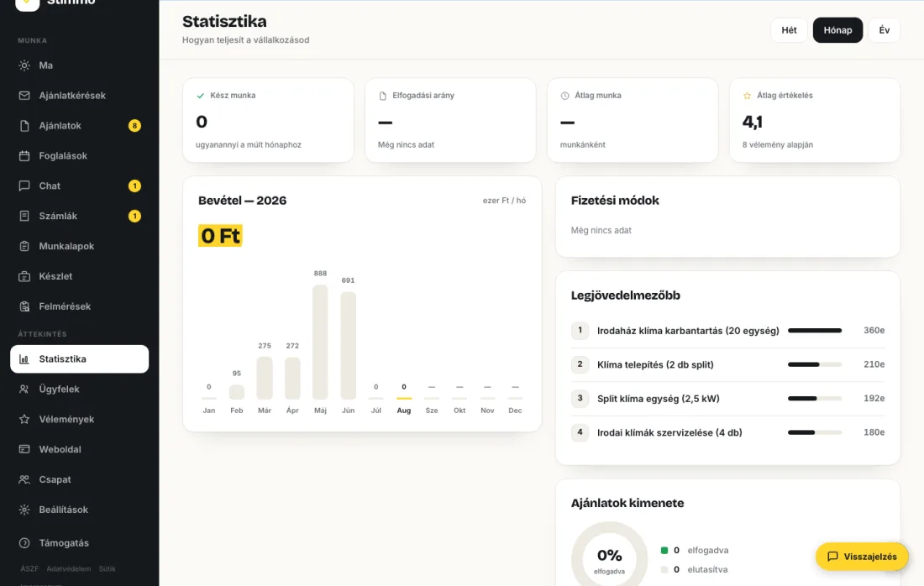Click the Máj revenue bar labeled 888
Image resolution: width=924 pixels, height=586 pixels.
click(x=320, y=343)
